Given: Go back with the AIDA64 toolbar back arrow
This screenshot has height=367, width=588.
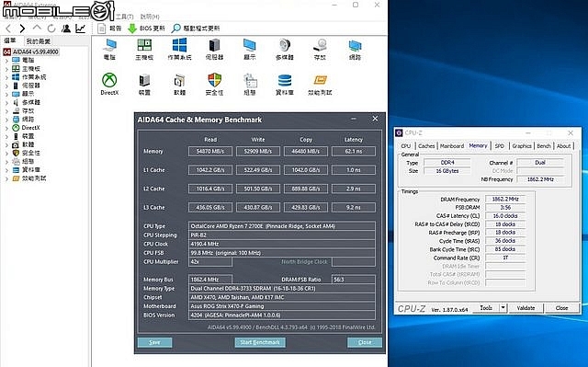Looking at the screenshot, I should click(x=8, y=29).
